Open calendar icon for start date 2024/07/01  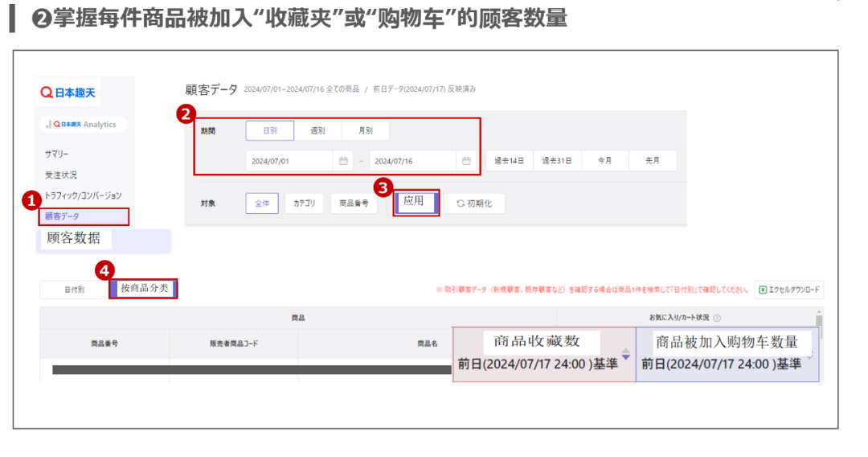click(x=343, y=161)
